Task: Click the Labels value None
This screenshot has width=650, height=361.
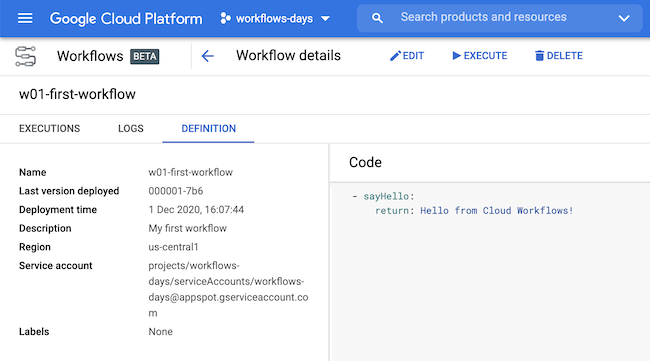Action: click(160, 332)
